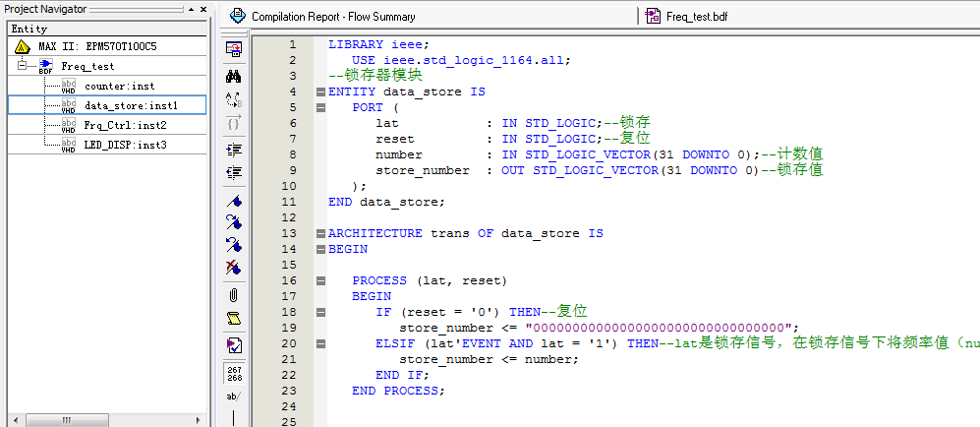This screenshot has width=980, height=427.
Task: Open the insert template scroll icon
Action: coord(234,319)
